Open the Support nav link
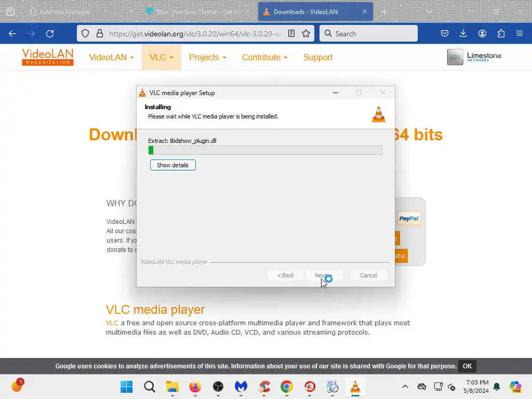Viewport: 532px width, 399px height. click(318, 57)
